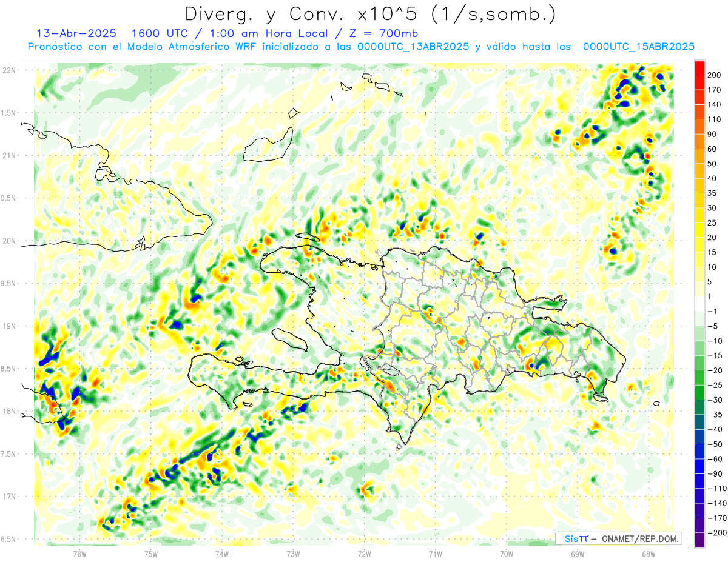Click the "20N" latitude label
Viewport: 728px width, 562px height.
coord(10,241)
